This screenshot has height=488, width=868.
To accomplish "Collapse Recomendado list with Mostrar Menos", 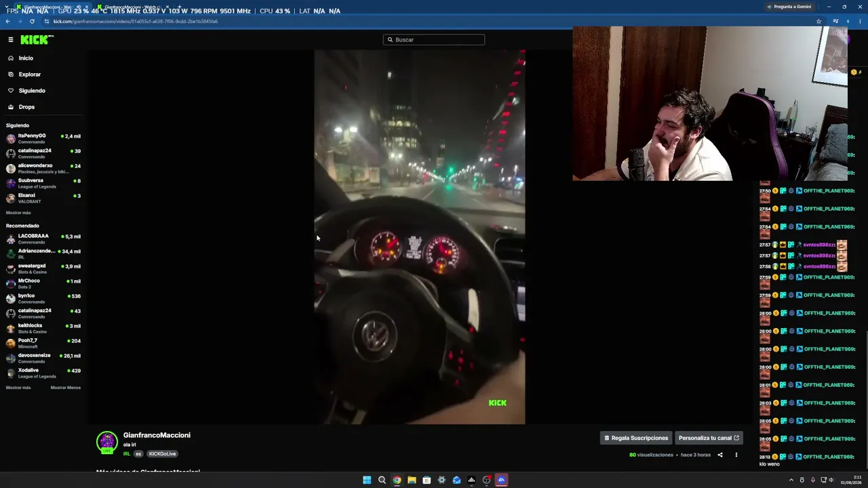I will (x=66, y=388).
